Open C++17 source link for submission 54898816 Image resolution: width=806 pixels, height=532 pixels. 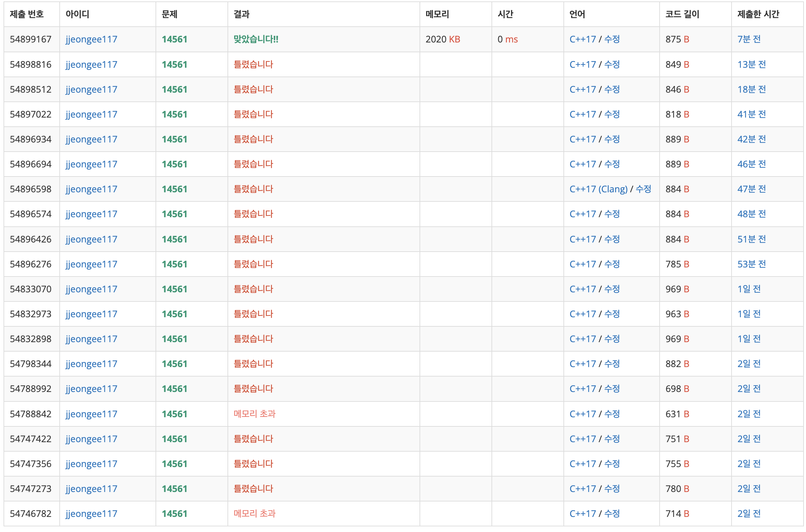pyautogui.click(x=582, y=65)
